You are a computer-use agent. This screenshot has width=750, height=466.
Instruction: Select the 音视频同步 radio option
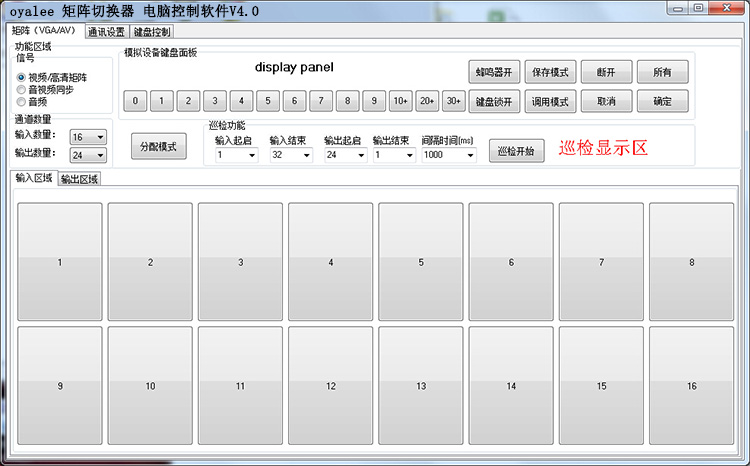21,89
